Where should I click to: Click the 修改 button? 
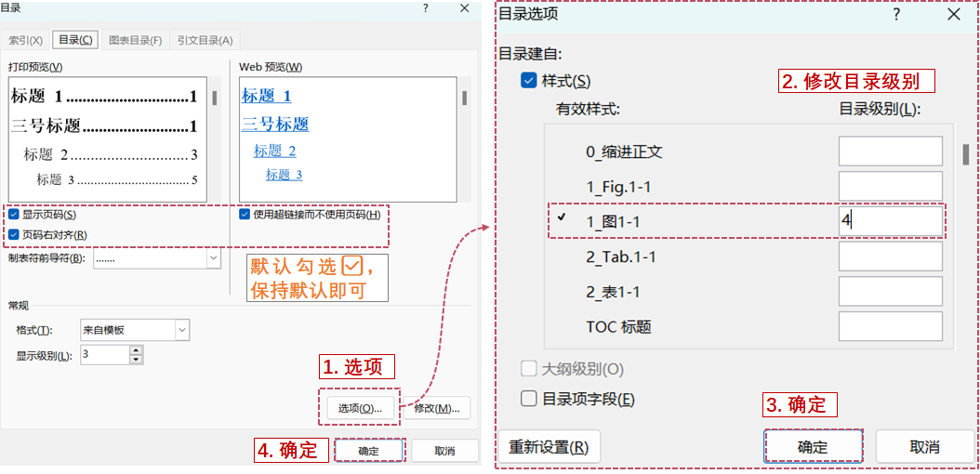436,408
